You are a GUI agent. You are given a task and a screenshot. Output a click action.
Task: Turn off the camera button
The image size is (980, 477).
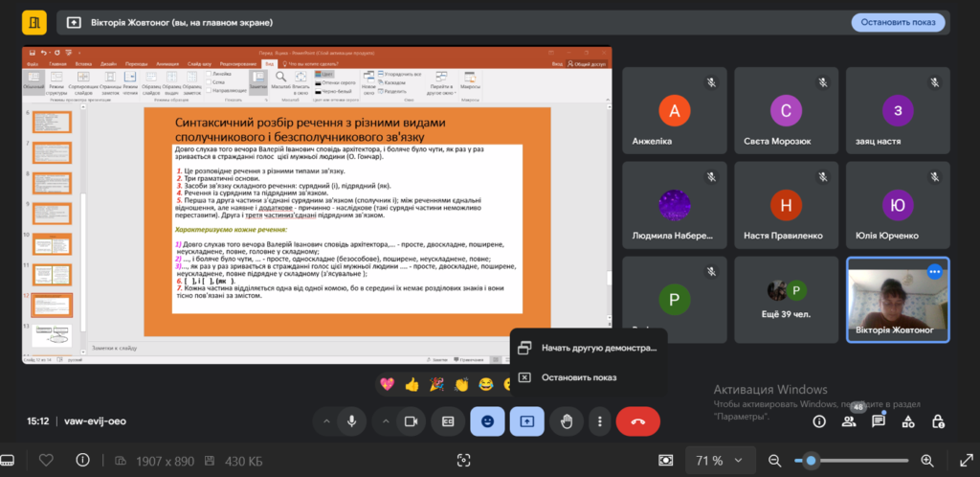(412, 420)
